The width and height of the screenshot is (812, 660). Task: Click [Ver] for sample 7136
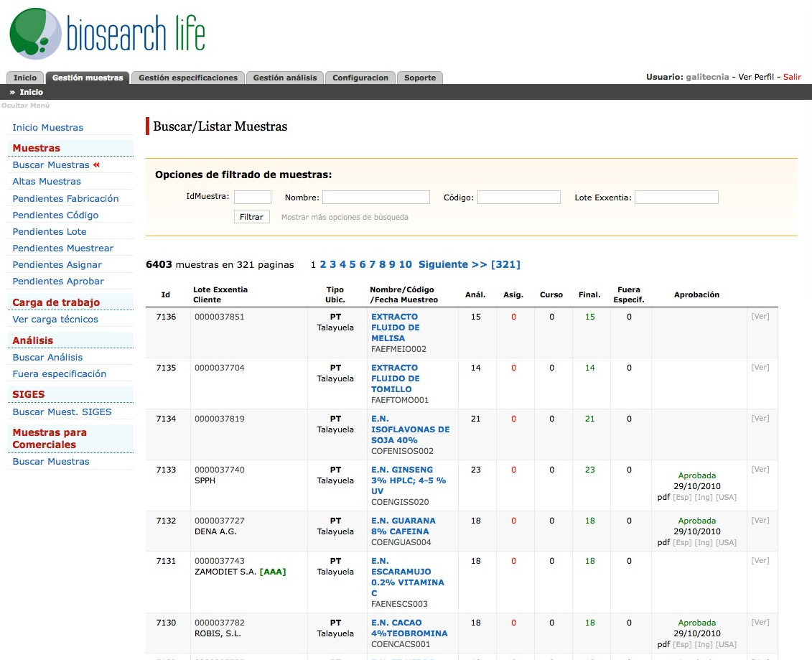pyautogui.click(x=760, y=316)
